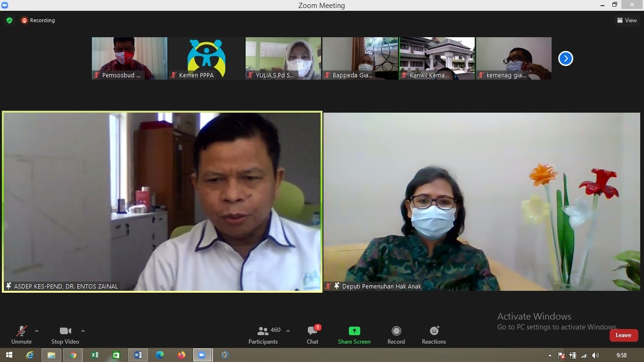Viewport: 644px width, 362px height.
Task: Click the battery power tray icon
Action: click(573, 355)
